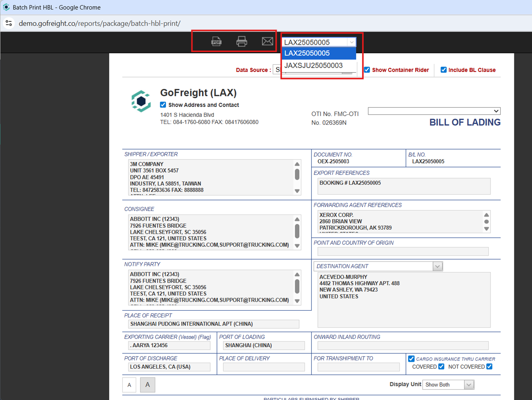Open site permissions icon in the address bar
Viewport: 532px width, 400px height.
9,23
